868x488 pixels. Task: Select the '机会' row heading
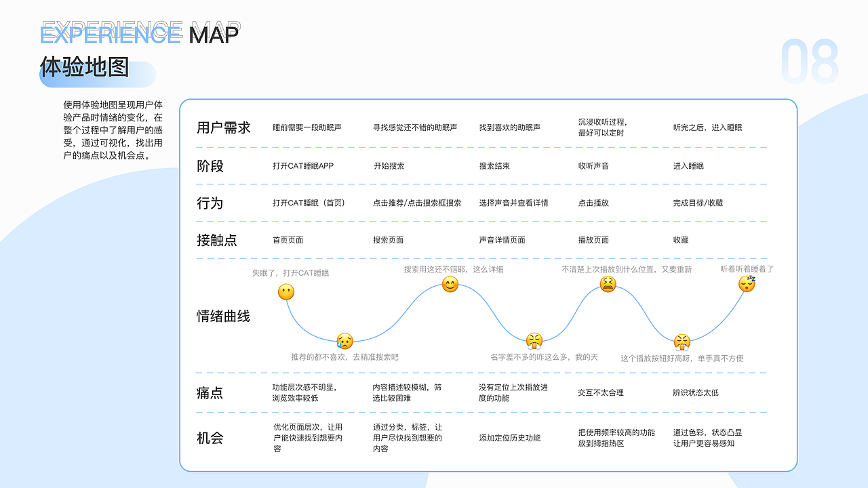pyautogui.click(x=210, y=438)
